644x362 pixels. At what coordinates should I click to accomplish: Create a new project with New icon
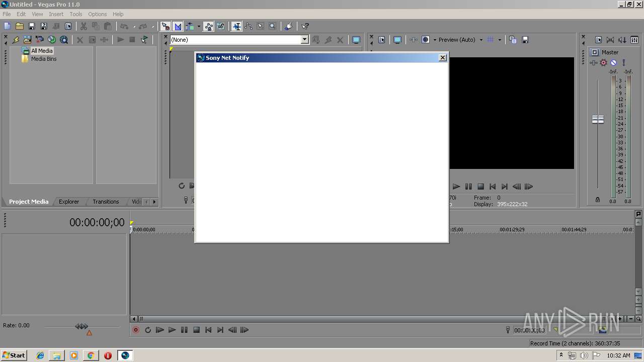point(7,26)
